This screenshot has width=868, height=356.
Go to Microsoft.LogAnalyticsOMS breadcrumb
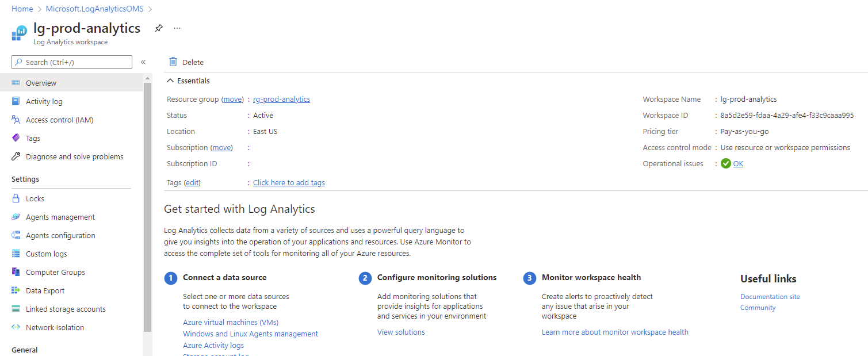click(x=94, y=9)
